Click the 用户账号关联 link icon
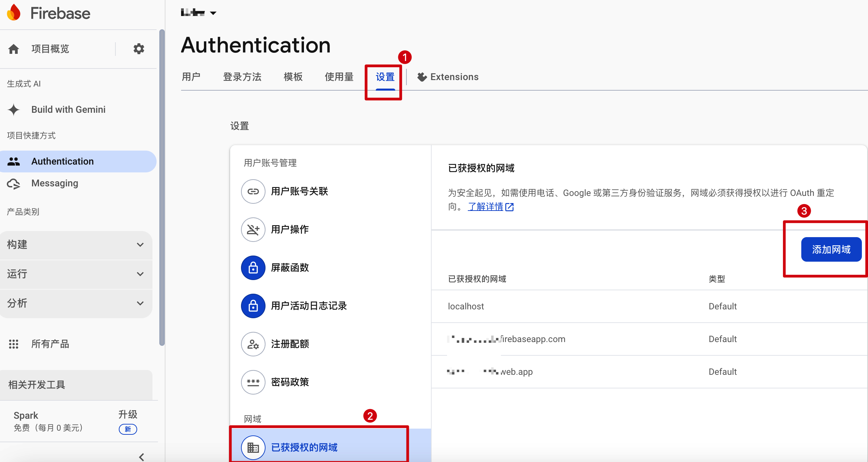Screen dimensions: 868x462 pos(253,191)
